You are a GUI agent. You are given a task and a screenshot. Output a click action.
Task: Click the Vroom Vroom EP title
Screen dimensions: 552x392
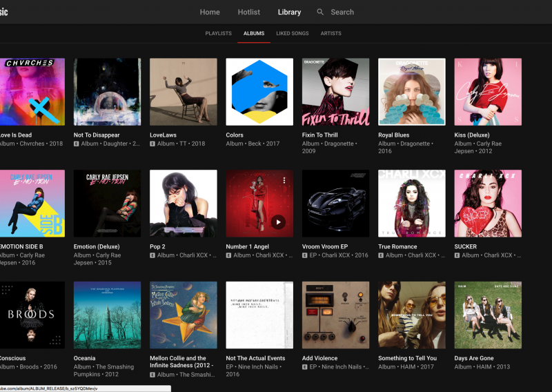pos(324,246)
